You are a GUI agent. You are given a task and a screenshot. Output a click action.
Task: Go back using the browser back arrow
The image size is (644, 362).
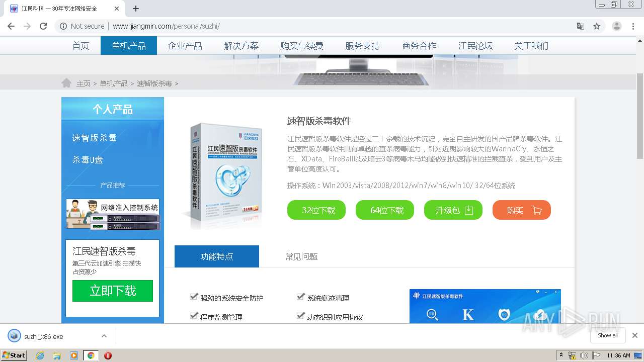[x=11, y=26]
